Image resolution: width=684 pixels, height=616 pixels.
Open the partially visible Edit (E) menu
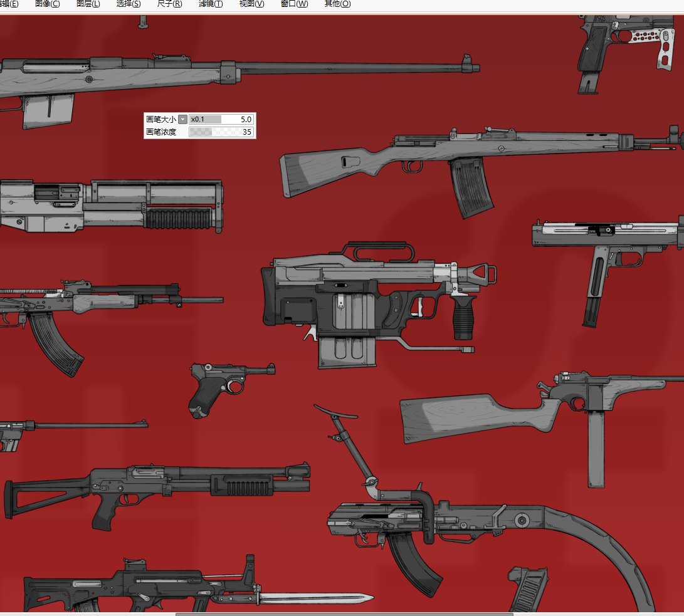pos(9,4)
